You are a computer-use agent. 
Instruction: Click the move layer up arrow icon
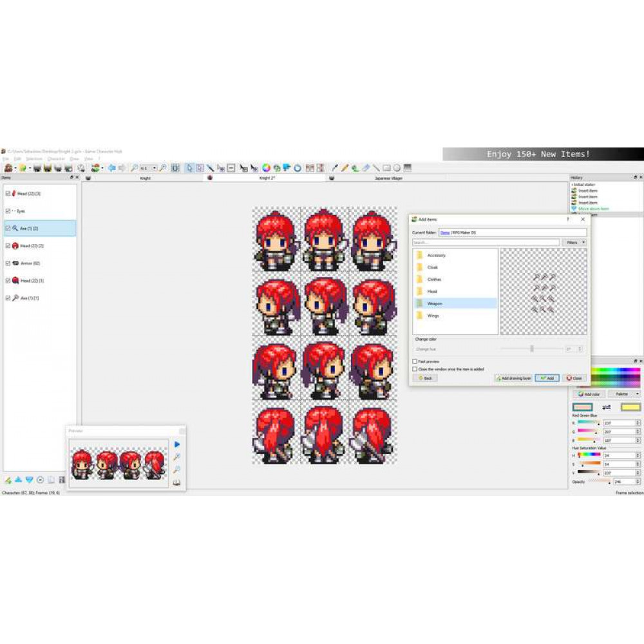click(19, 480)
